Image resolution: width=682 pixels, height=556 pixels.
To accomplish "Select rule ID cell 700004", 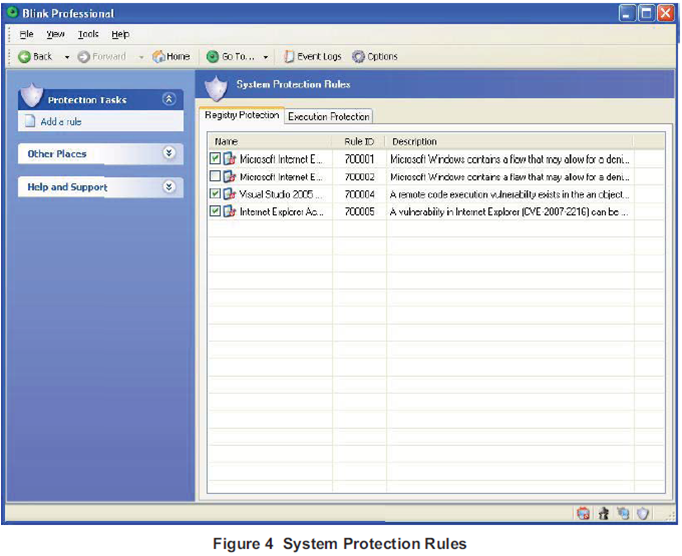I will pyautogui.click(x=359, y=194).
